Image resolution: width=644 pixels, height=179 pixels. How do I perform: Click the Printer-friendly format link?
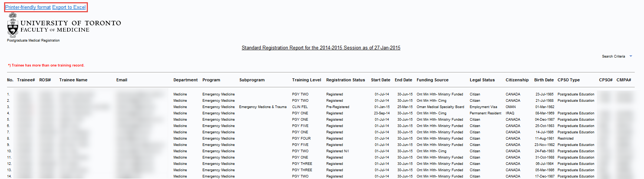28,7
